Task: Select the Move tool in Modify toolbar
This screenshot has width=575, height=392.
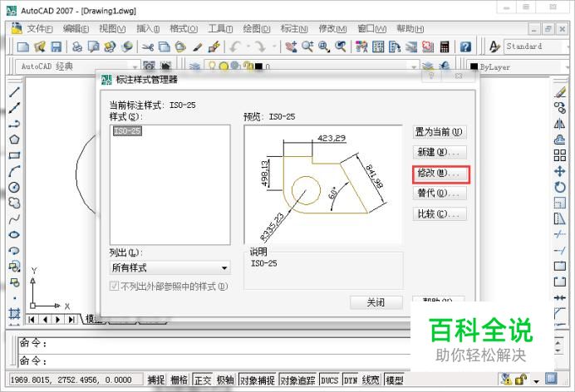Action: [559, 171]
